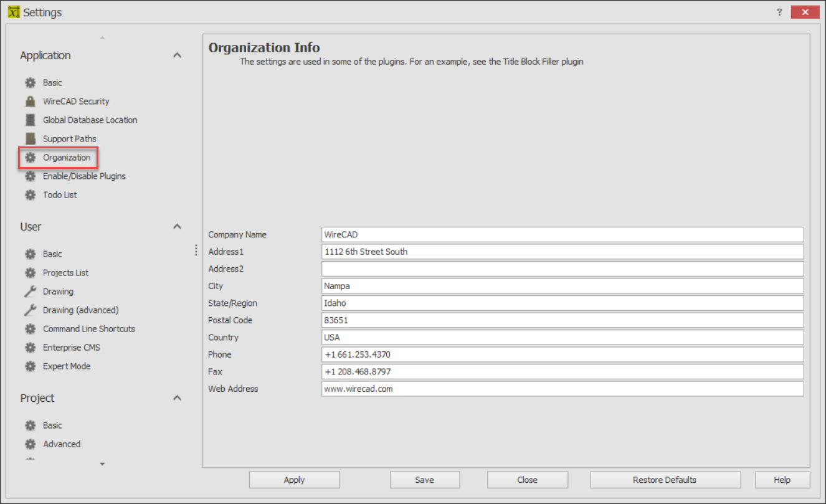The height and width of the screenshot is (504, 826).
Task: Click the Apply button
Action: (x=295, y=480)
